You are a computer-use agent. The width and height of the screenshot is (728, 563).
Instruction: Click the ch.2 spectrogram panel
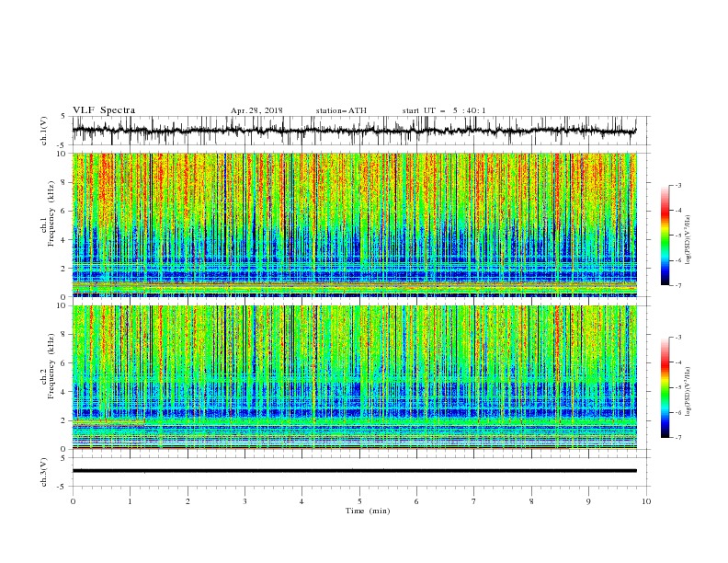(355, 377)
